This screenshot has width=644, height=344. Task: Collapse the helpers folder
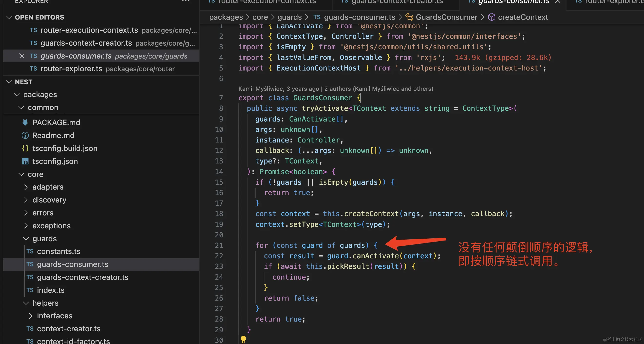[x=26, y=303]
